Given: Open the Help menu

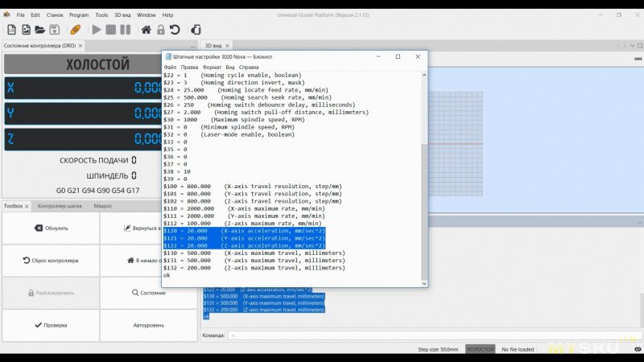Looking at the screenshot, I should (167, 14).
